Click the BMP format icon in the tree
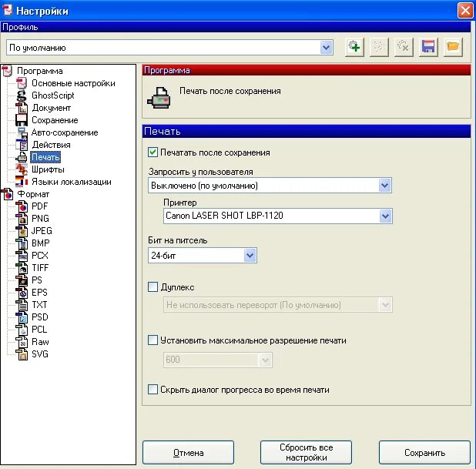The width and height of the screenshot is (476, 469). 22,243
